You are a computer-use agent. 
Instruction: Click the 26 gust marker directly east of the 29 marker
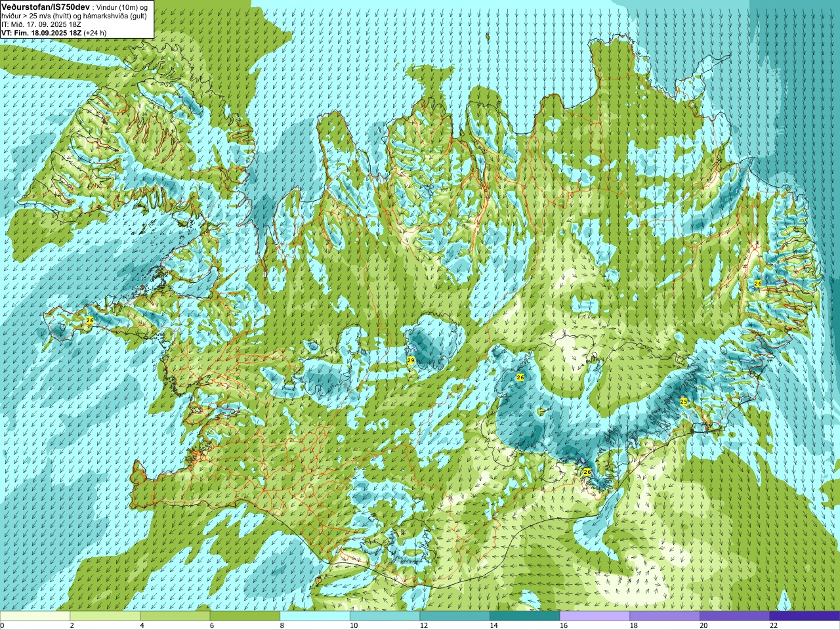[x=520, y=377]
